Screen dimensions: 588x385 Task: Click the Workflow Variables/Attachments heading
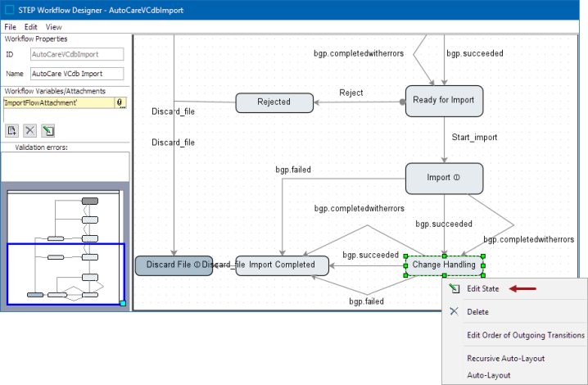(55, 91)
